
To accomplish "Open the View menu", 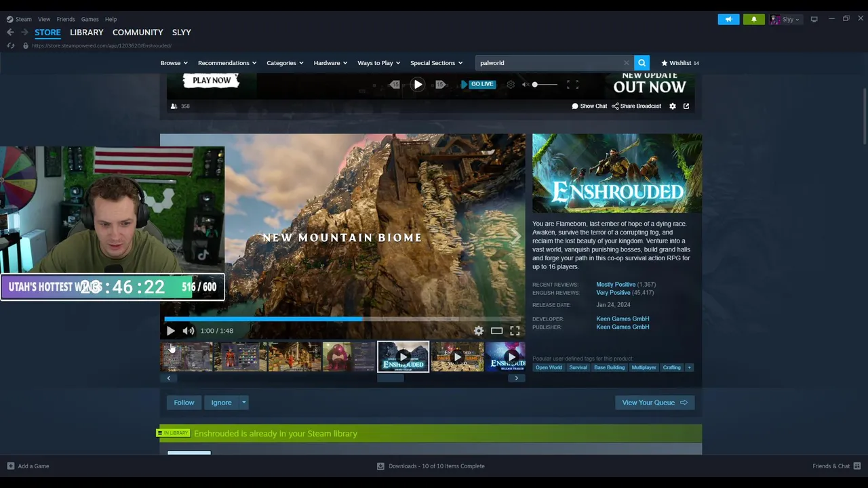I will (x=44, y=19).
